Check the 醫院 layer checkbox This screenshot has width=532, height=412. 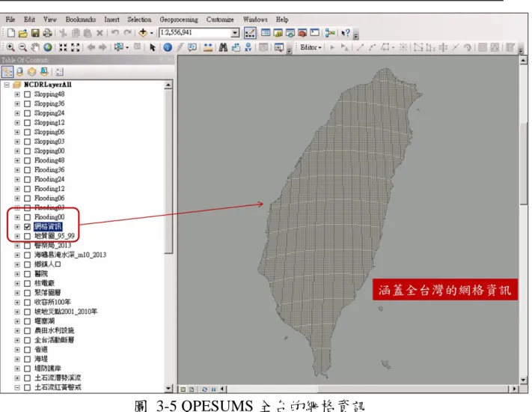coord(28,273)
